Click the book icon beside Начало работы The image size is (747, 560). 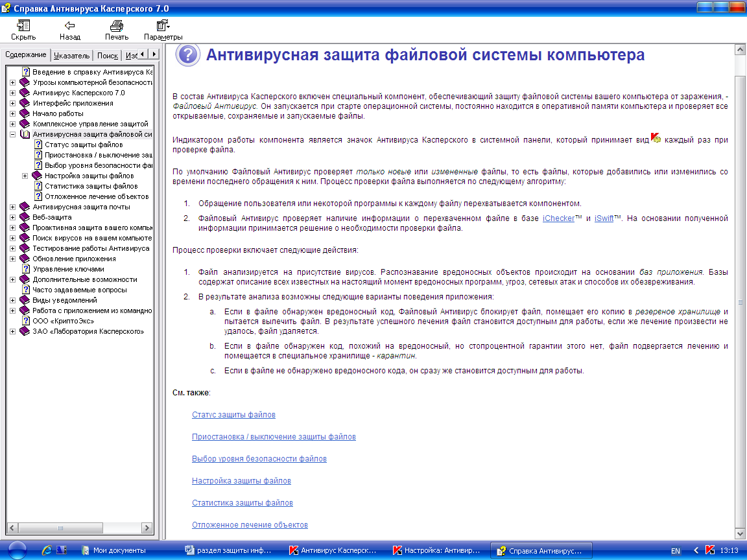pos(25,113)
